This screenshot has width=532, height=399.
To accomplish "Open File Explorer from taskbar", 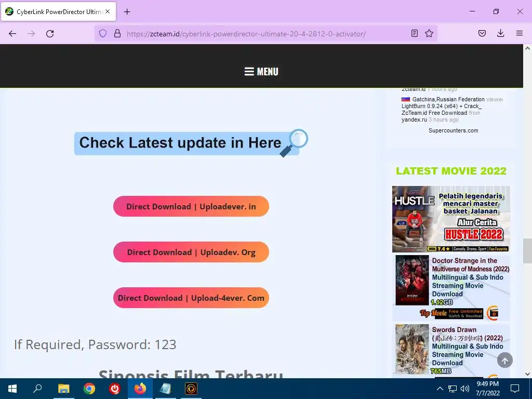I will pos(63,389).
